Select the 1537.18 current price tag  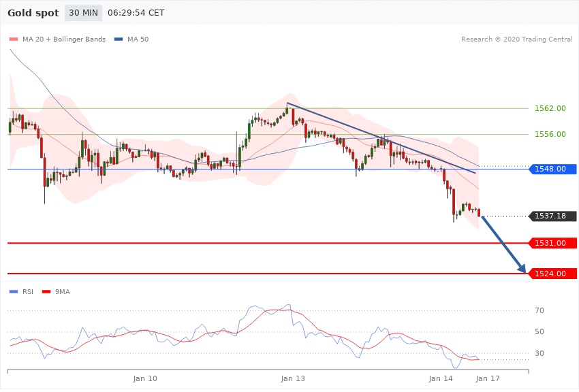[552, 216]
